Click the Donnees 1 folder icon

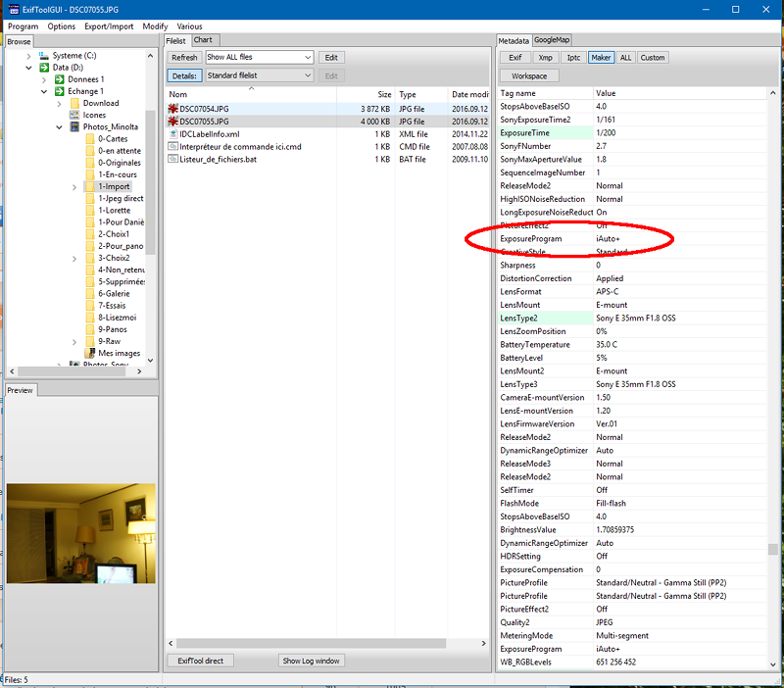point(60,79)
